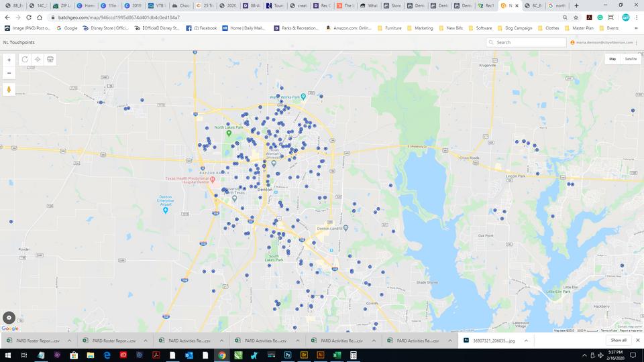Viewport: 644px width, 362px height.
Task: Open Calculator from the taskbar
Action: point(354,355)
